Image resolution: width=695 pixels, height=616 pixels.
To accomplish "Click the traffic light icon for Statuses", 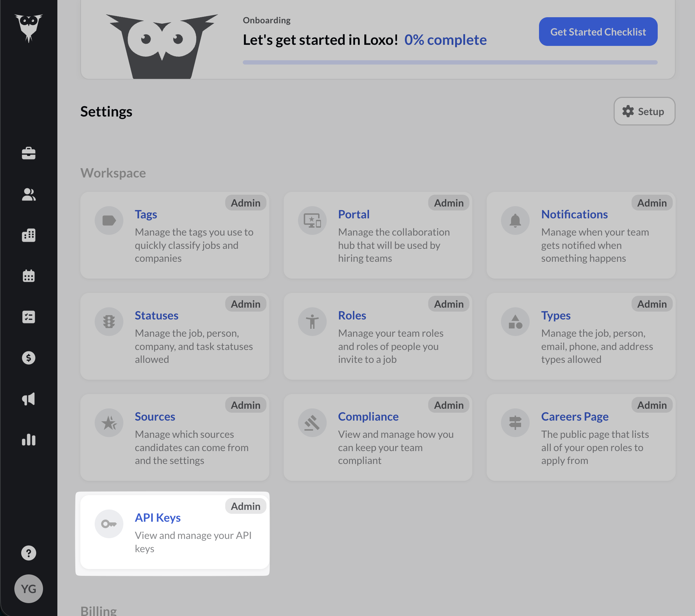I will coord(109,322).
